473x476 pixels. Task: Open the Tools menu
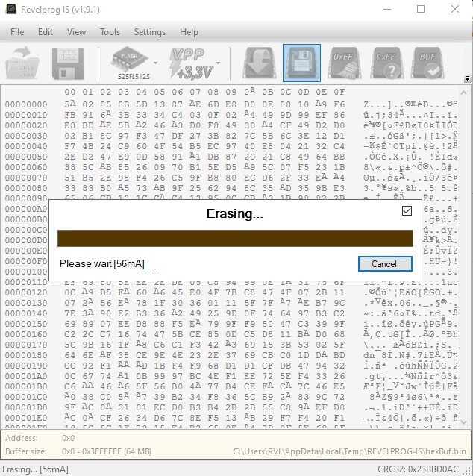tap(110, 32)
